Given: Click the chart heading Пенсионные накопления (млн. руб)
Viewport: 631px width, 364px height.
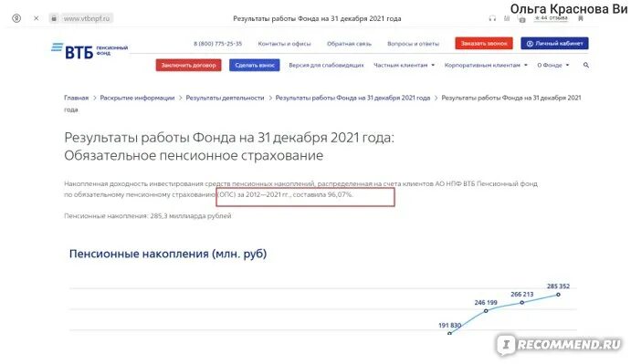Looking at the screenshot, I should click(168, 254).
